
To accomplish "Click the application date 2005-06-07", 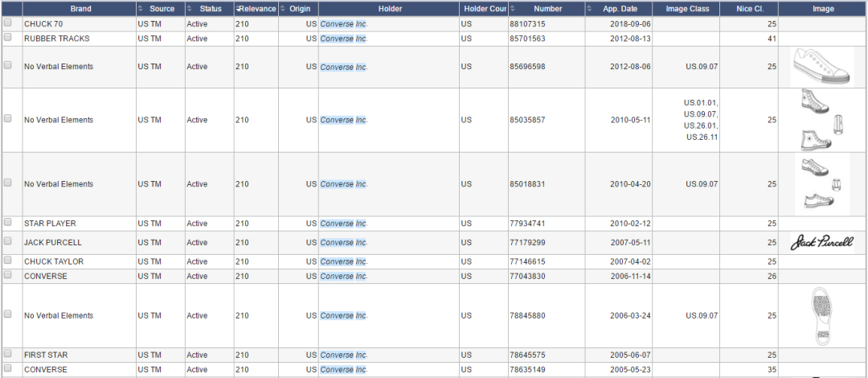I will tap(630, 355).
